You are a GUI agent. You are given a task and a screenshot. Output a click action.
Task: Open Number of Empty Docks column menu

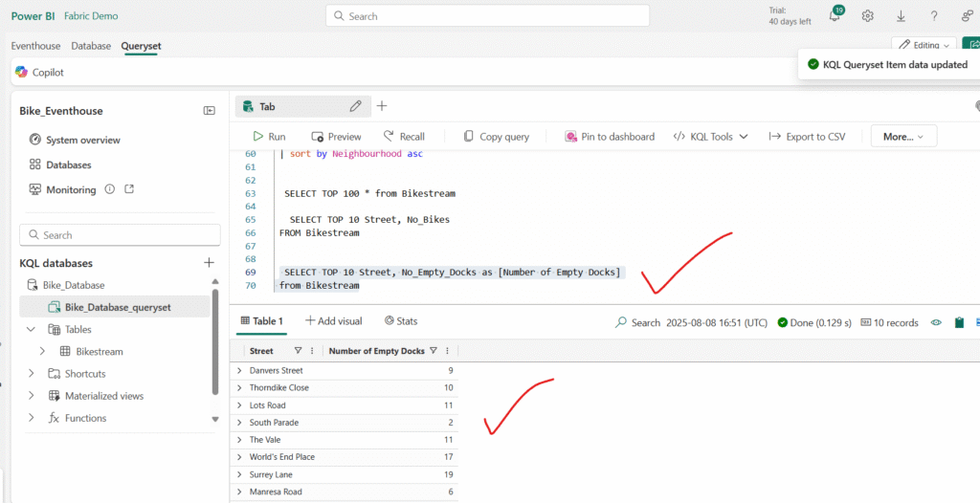[447, 351]
